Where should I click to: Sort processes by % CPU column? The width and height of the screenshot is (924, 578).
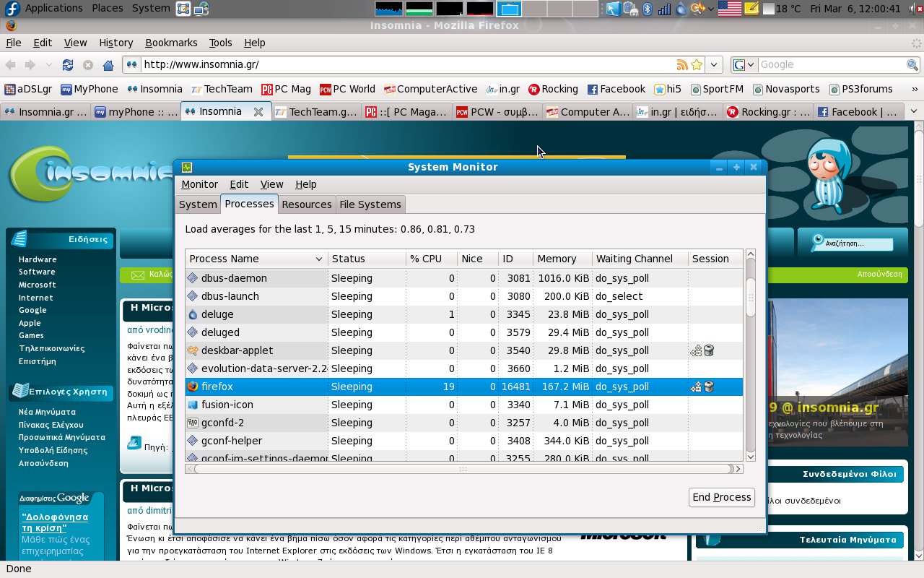(x=431, y=259)
